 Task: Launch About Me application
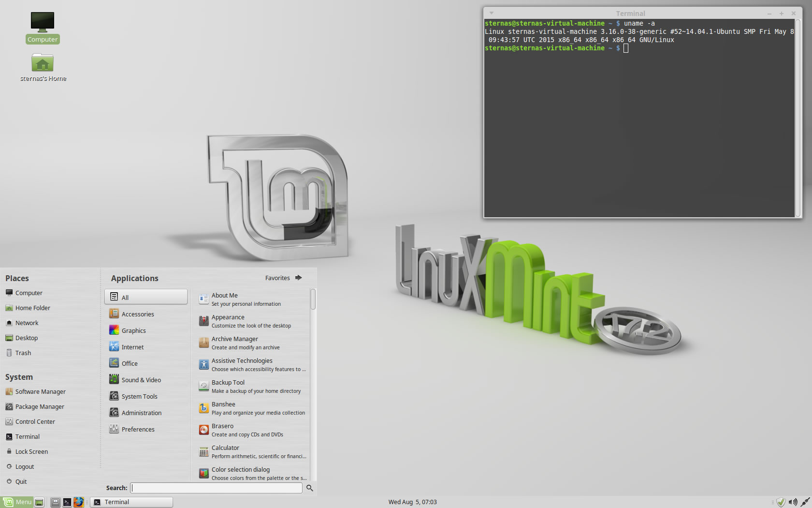252,299
